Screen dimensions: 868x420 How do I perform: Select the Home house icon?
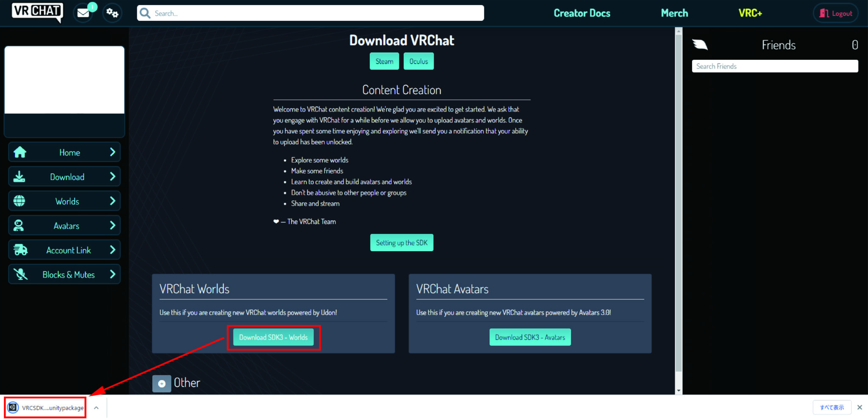(20, 152)
